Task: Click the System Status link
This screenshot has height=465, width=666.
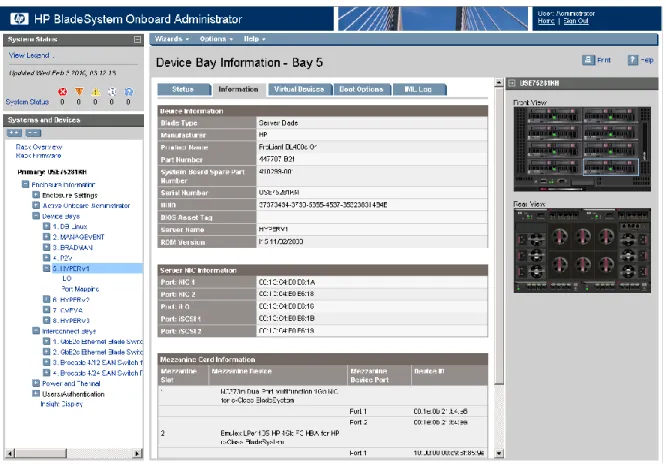Action: (x=27, y=102)
